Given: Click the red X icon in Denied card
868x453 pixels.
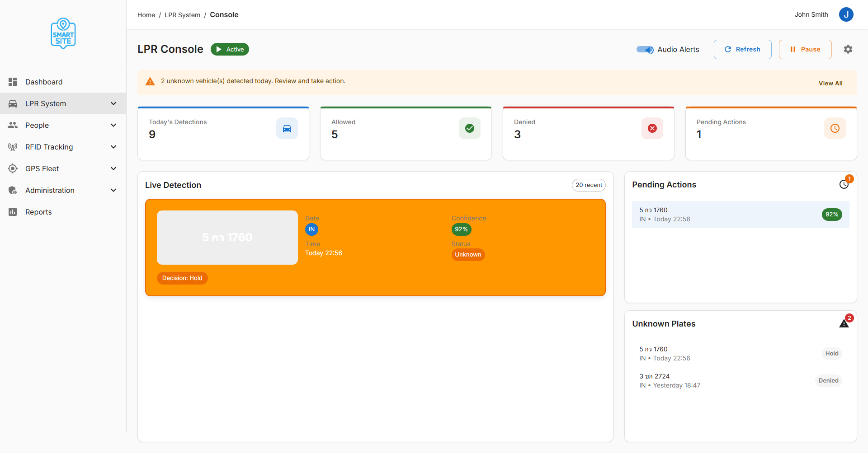Looking at the screenshot, I should [x=652, y=128].
